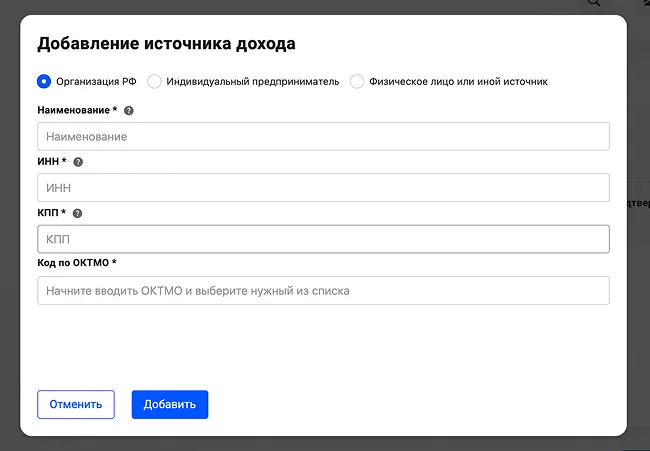
Task: Click the help icon next to Наименование
Action: [128, 110]
